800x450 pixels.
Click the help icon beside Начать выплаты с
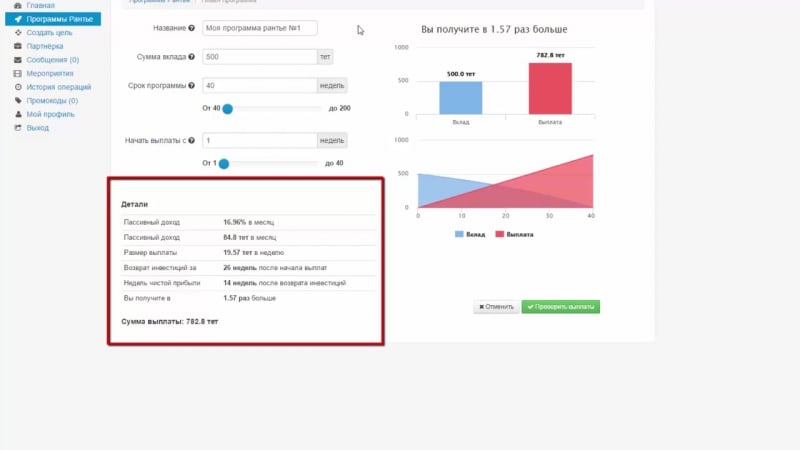191,141
